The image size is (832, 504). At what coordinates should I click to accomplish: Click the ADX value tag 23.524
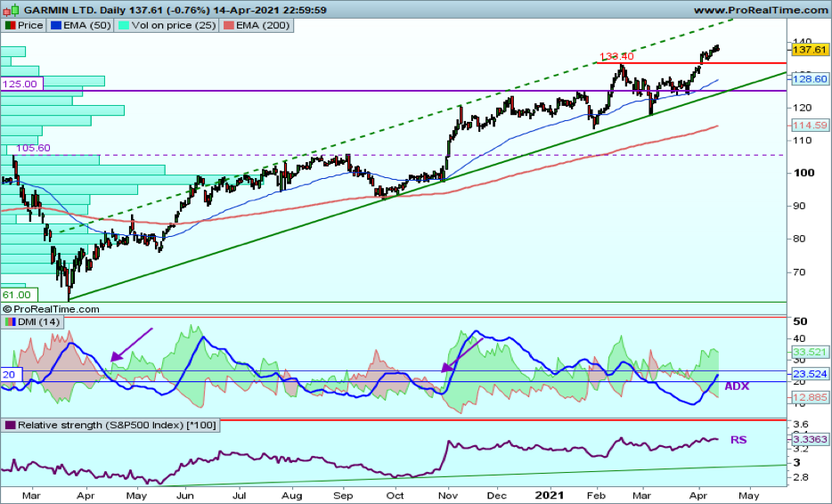click(x=810, y=373)
